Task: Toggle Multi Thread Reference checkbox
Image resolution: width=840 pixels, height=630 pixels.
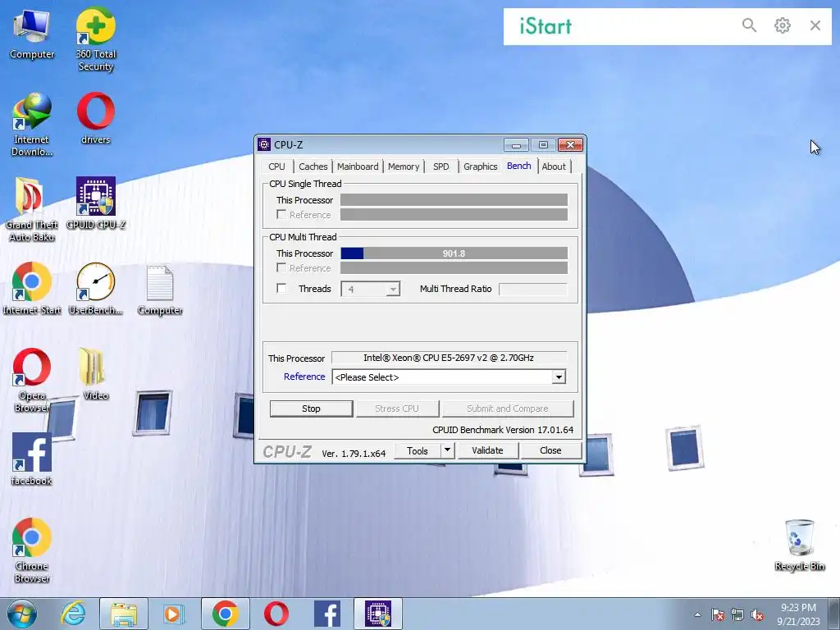Action: 281,267
